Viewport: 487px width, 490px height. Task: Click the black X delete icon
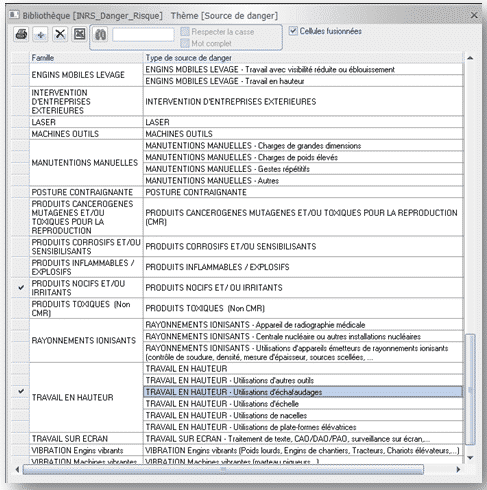pyautogui.click(x=60, y=34)
